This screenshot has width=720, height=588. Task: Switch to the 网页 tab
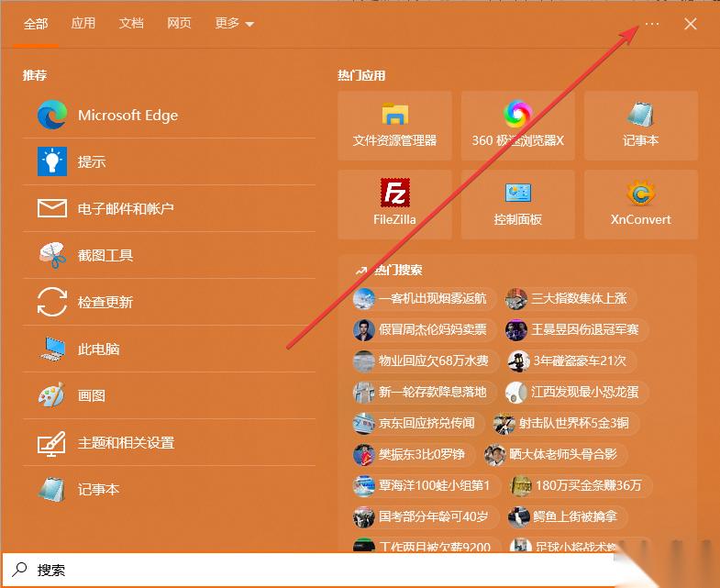(179, 23)
